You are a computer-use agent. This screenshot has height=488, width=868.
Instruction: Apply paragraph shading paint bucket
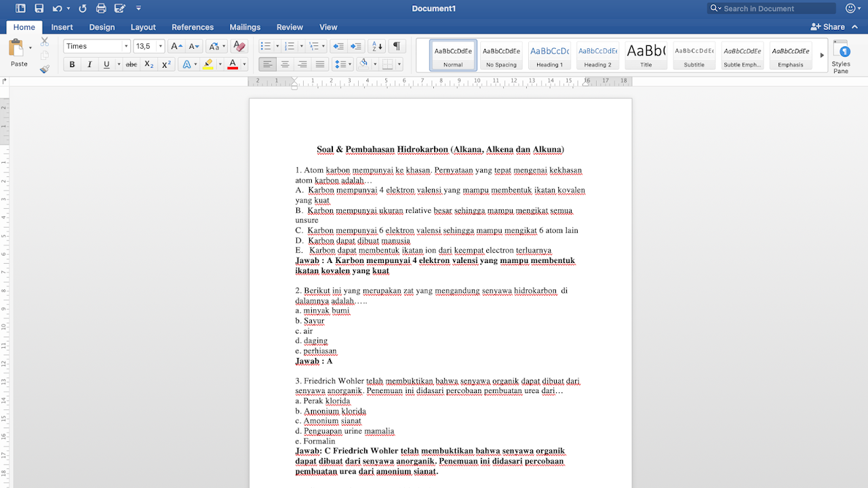pyautogui.click(x=363, y=64)
